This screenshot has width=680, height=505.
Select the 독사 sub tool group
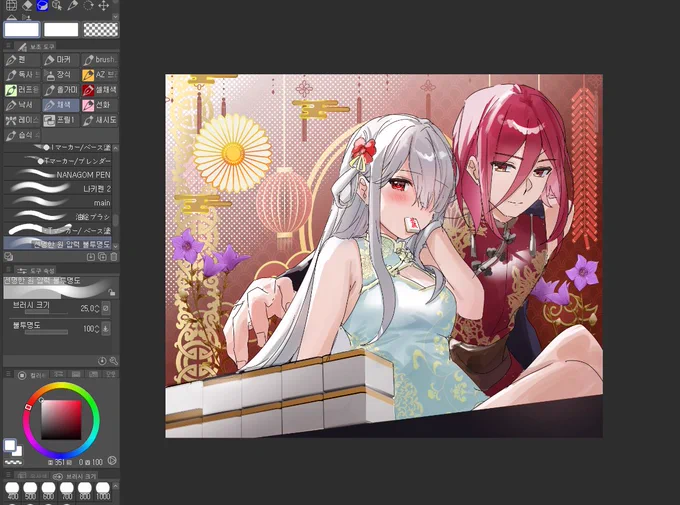click(22, 75)
